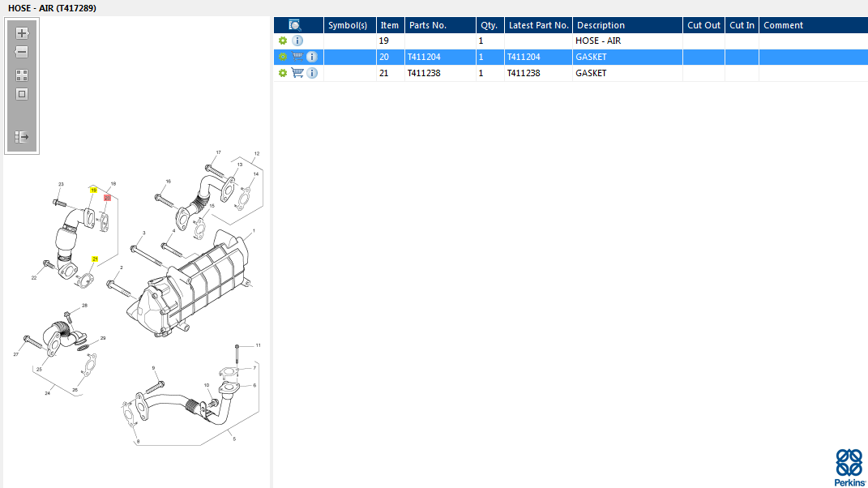Open info icon for HOSE - AIR row
The height and width of the screenshot is (488, 868).
pyautogui.click(x=297, y=41)
